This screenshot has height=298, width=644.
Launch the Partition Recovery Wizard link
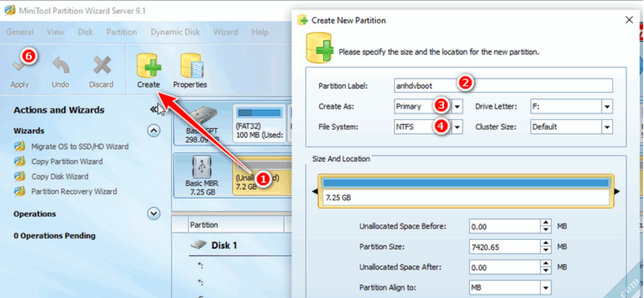[x=74, y=191]
